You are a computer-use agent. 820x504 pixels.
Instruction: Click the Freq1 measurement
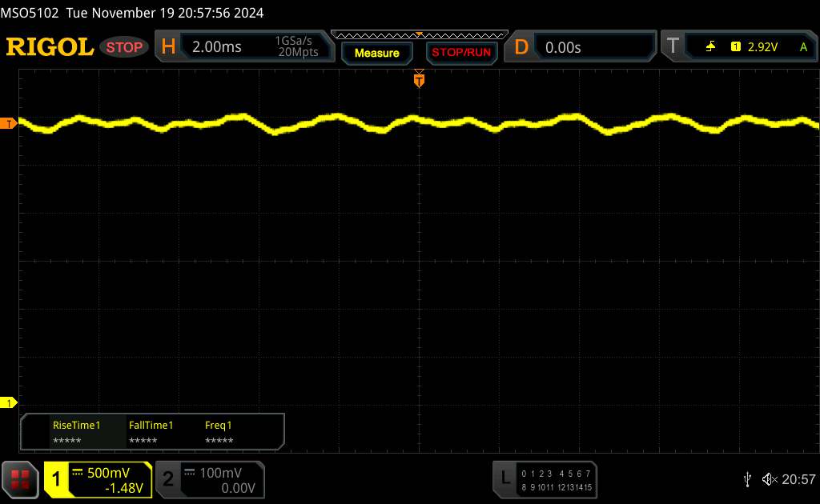coord(219,433)
